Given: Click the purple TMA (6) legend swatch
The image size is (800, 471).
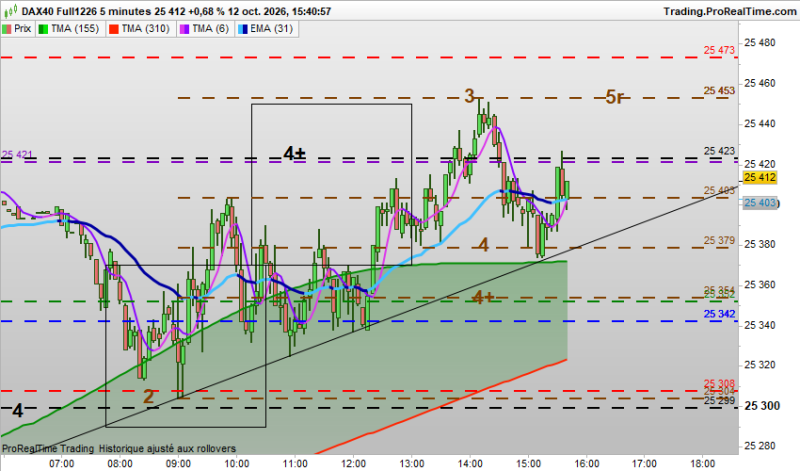Looking at the screenshot, I should (184, 29).
